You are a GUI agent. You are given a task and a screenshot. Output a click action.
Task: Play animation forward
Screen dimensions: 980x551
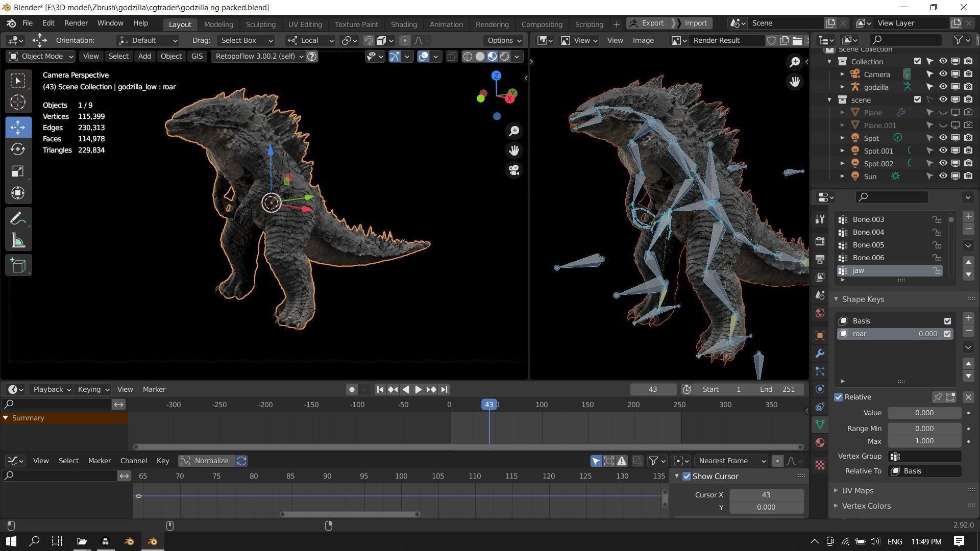pyautogui.click(x=418, y=389)
